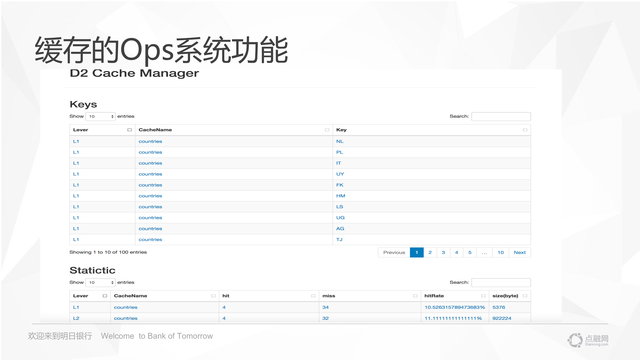Click size value 922224

[x=502, y=318]
